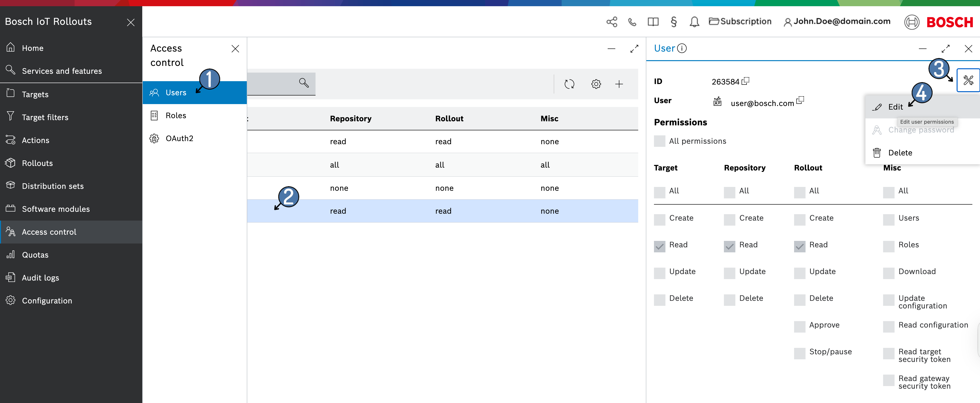
Task: Click the share icon in header
Action: [612, 22]
